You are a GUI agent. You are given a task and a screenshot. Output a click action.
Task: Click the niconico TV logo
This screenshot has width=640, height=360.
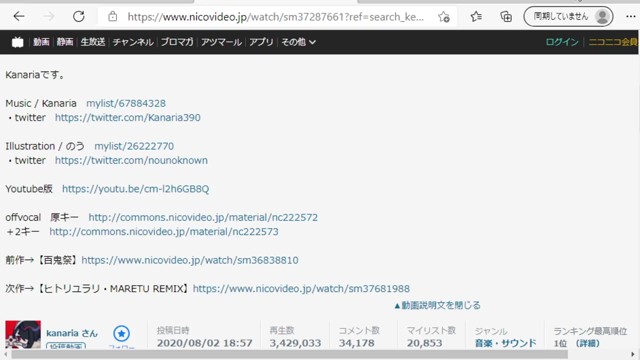click(18, 42)
